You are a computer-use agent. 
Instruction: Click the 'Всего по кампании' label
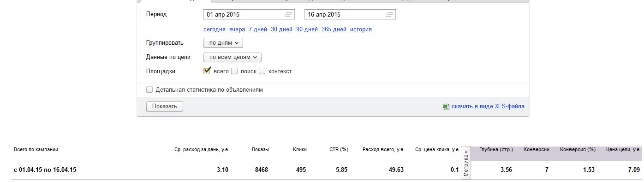[x=36, y=150]
